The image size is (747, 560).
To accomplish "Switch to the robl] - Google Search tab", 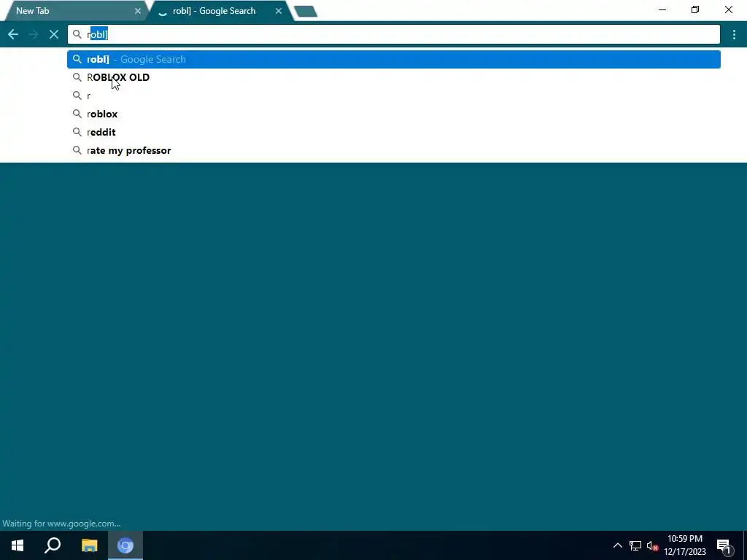I will (x=219, y=10).
